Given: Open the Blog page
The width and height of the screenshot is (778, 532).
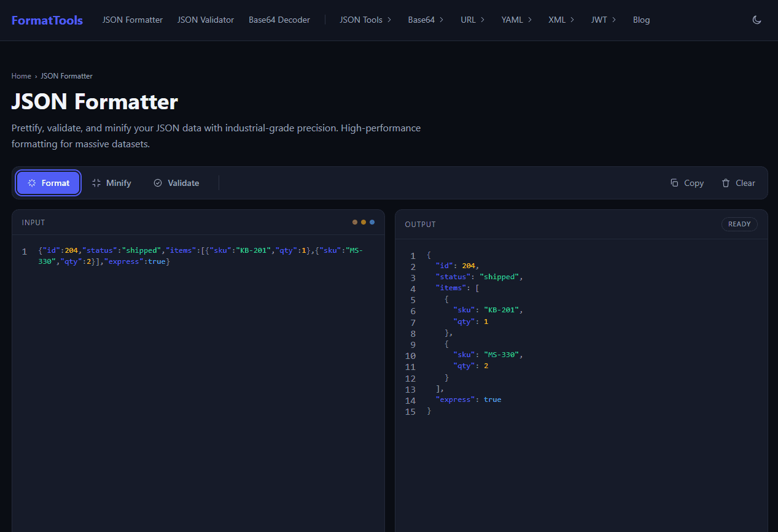Looking at the screenshot, I should click(x=641, y=20).
